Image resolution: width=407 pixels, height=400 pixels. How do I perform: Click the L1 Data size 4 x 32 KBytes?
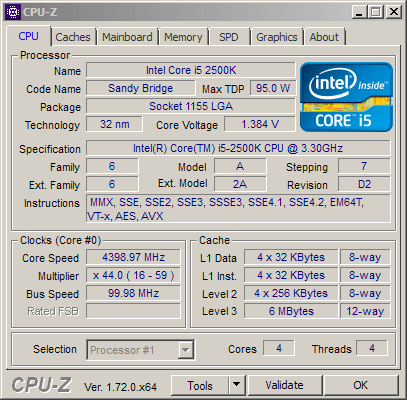(291, 257)
